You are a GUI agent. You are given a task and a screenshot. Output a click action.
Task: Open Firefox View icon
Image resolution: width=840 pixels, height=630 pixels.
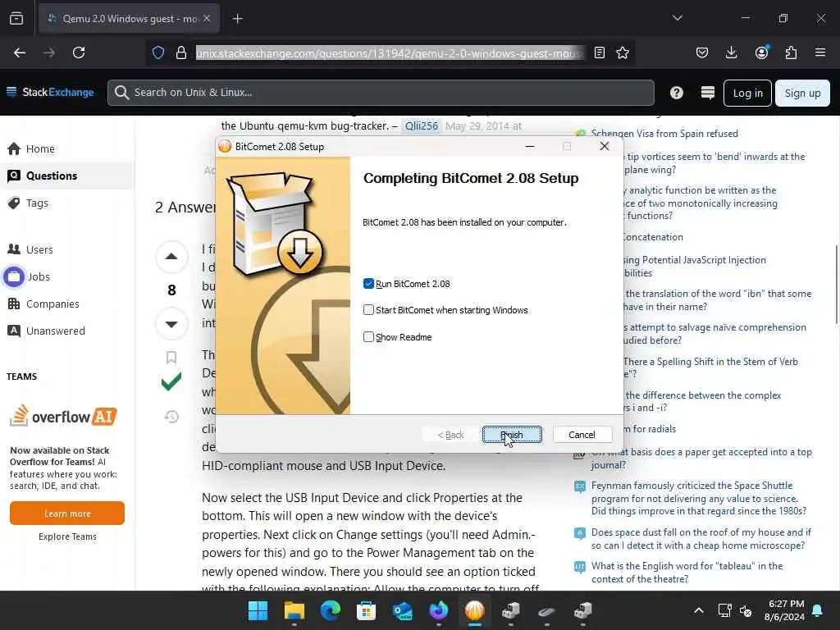(16, 19)
